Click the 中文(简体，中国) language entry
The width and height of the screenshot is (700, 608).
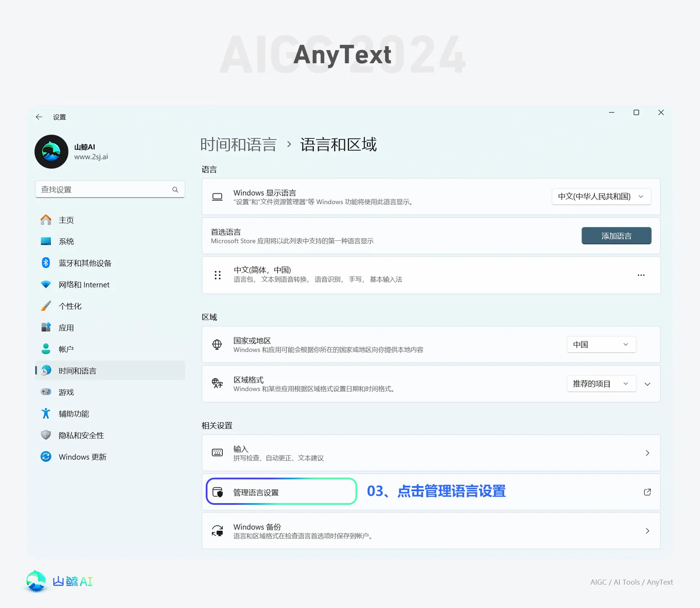(x=431, y=275)
